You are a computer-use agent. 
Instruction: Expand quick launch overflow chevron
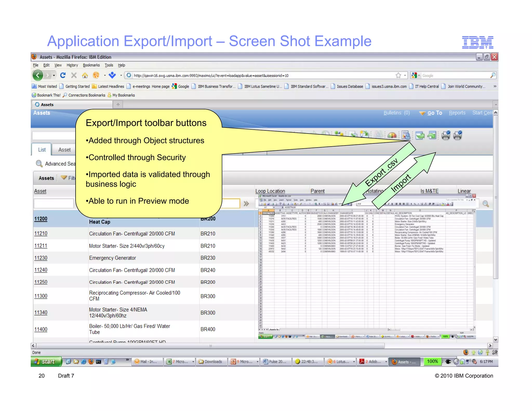(127, 360)
